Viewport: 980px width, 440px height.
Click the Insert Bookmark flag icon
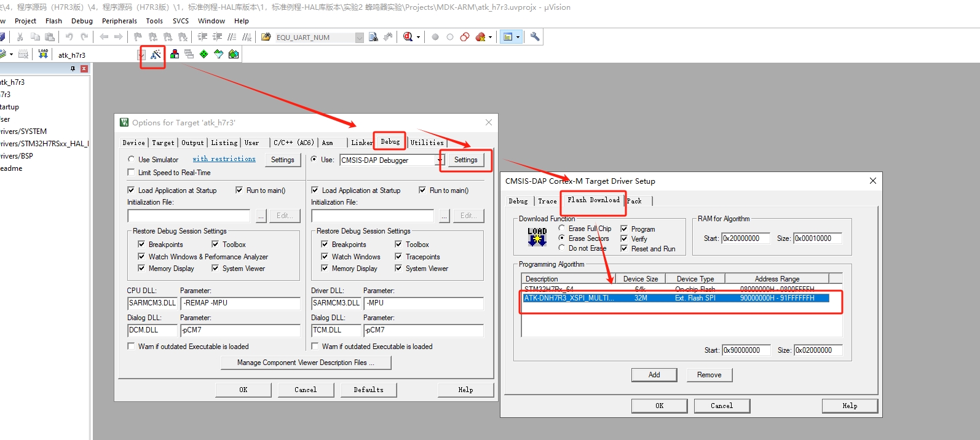138,37
